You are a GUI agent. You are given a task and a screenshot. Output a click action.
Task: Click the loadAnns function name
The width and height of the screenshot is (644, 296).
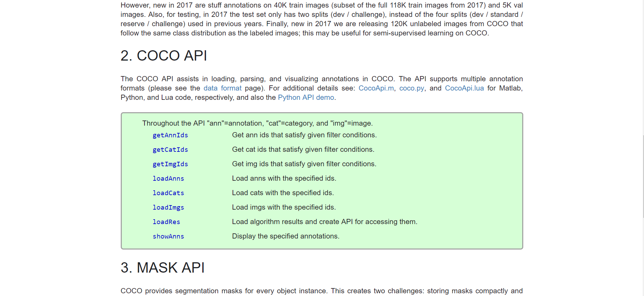point(168,179)
